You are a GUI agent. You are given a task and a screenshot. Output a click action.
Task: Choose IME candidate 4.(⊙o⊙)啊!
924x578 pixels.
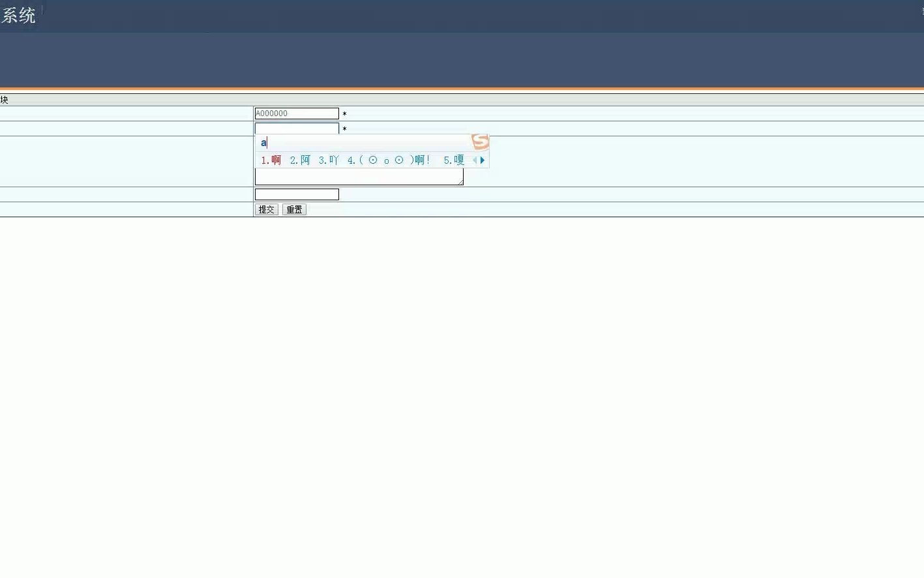389,160
